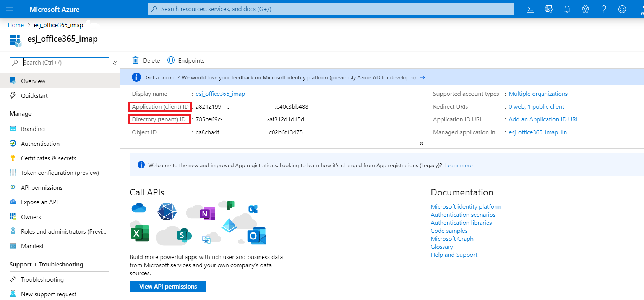Go to API permissions in sidebar
644x300 pixels.
(41, 187)
